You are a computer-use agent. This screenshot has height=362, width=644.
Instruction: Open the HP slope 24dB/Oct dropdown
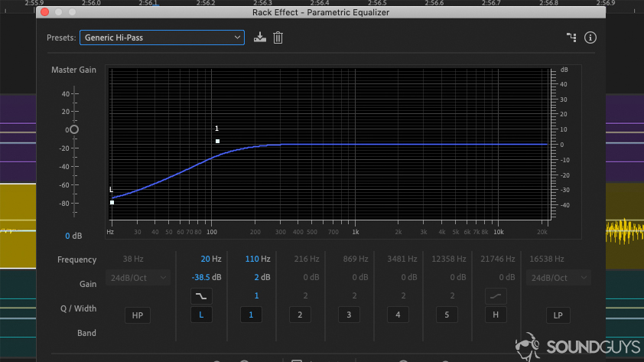(138, 278)
